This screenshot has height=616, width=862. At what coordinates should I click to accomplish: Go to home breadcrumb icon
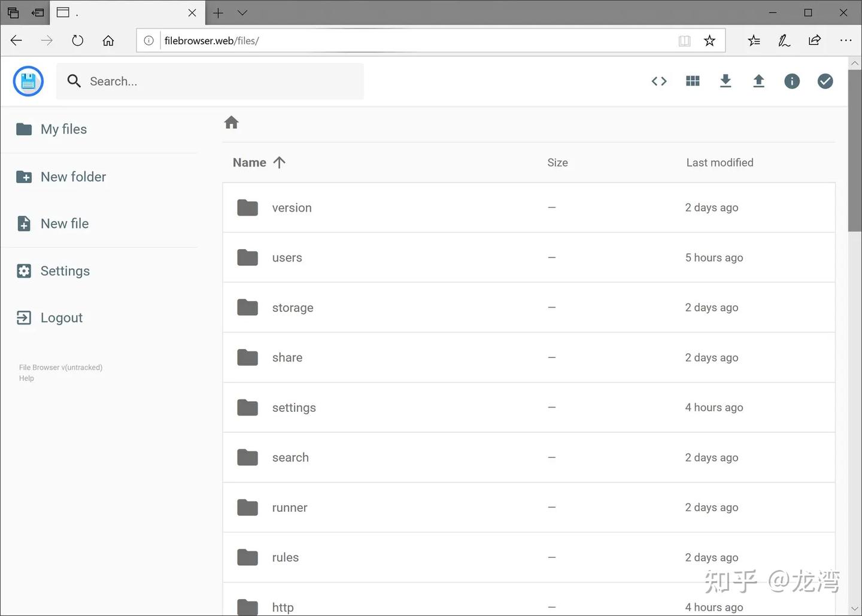pyautogui.click(x=232, y=122)
